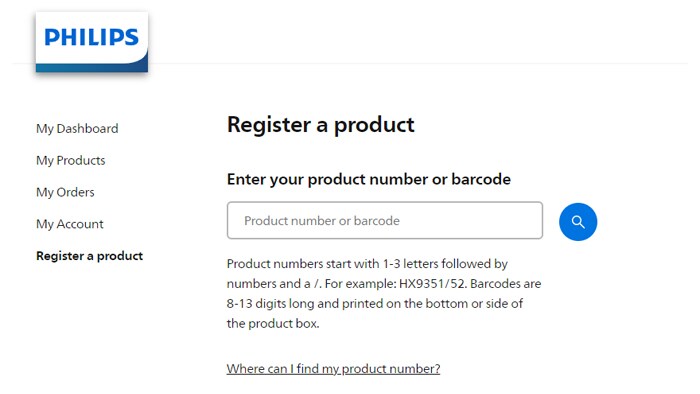Go to My Dashboard in sidebar
This screenshot has width=700, height=394.
[x=77, y=129]
